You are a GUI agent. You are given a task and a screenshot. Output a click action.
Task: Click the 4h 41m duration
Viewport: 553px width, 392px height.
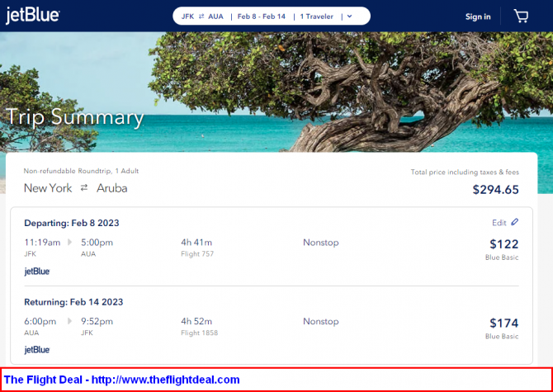pyautogui.click(x=196, y=243)
